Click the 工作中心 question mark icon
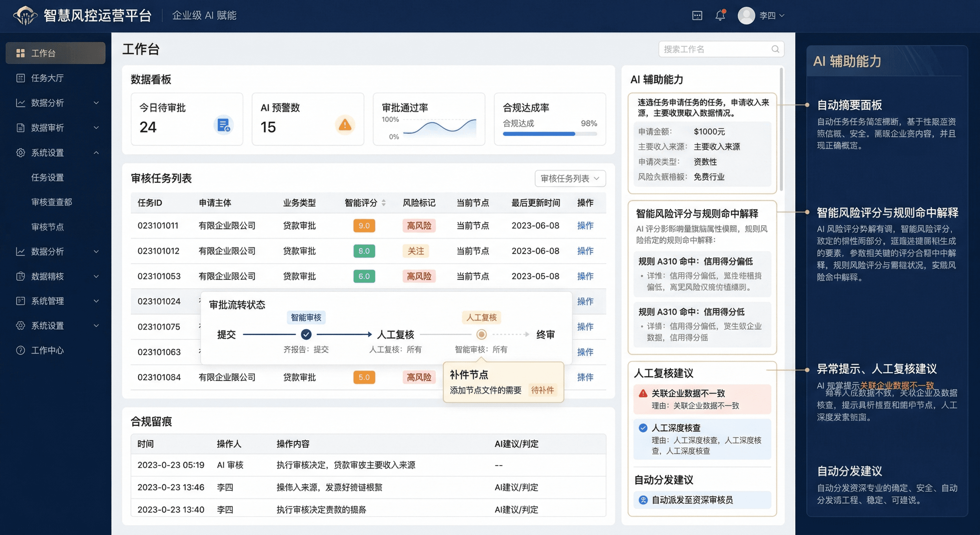 (21, 350)
